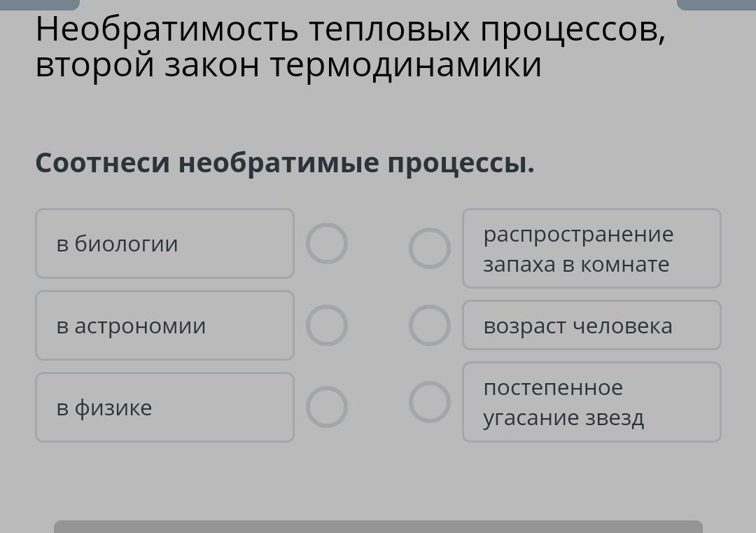Viewport: 756px width, 533px height.
Task: Click the text 'угасание звезд'
Action: [563, 418]
